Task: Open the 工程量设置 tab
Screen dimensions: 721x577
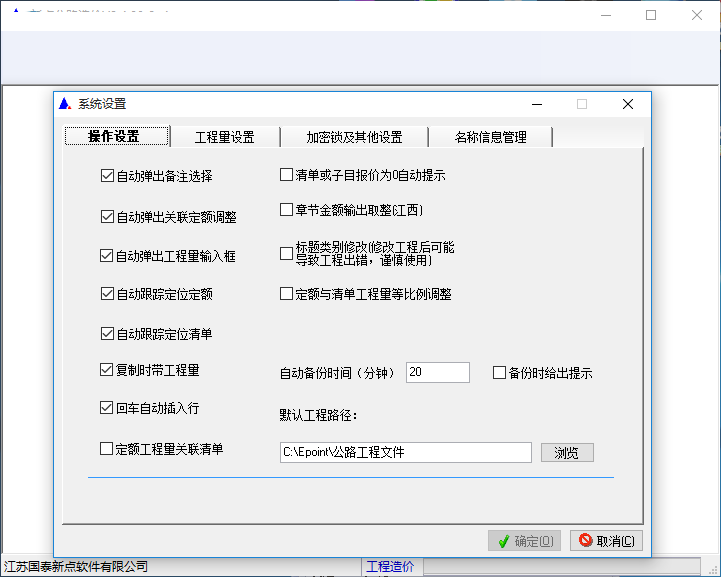Action: coord(225,137)
